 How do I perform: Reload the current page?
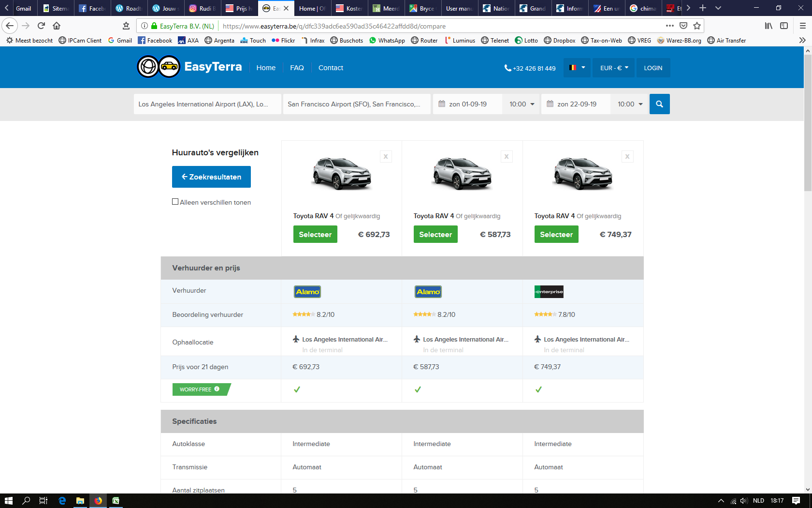[x=42, y=26]
